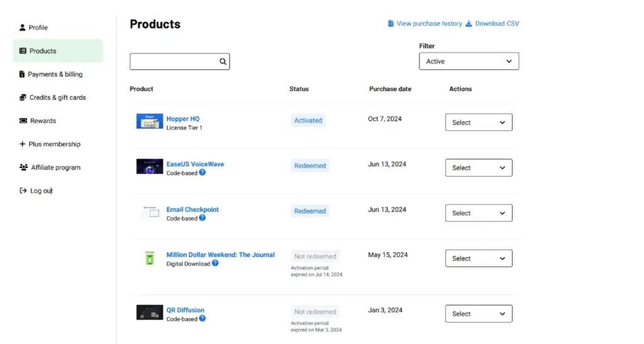
Task: Click Redeemed badge for Email Checkpoint
Action: (x=310, y=211)
